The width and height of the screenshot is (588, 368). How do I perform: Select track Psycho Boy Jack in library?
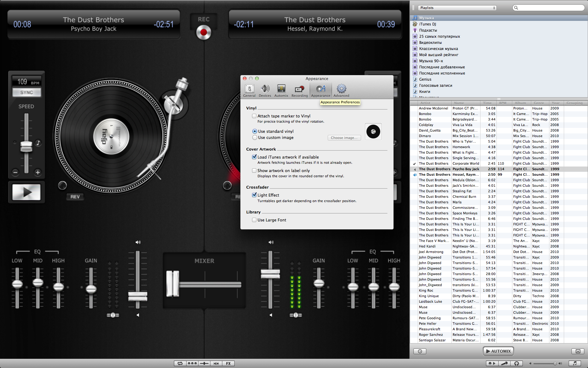point(499,169)
